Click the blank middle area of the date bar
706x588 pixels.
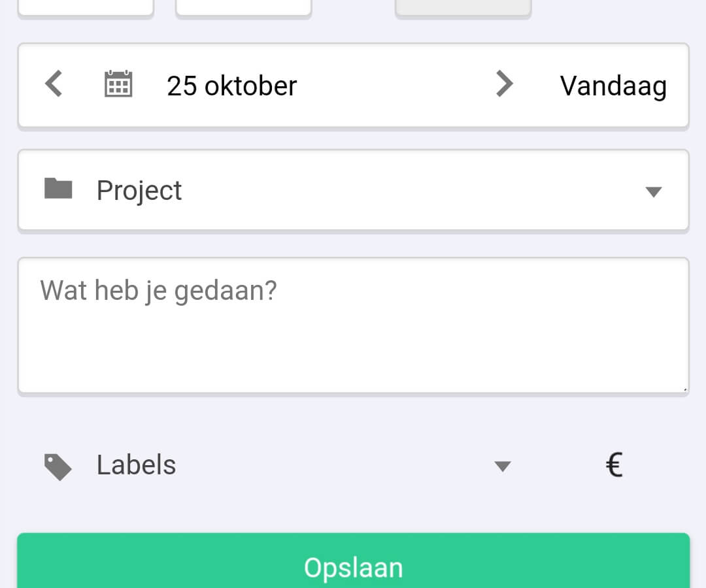pos(396,85)
